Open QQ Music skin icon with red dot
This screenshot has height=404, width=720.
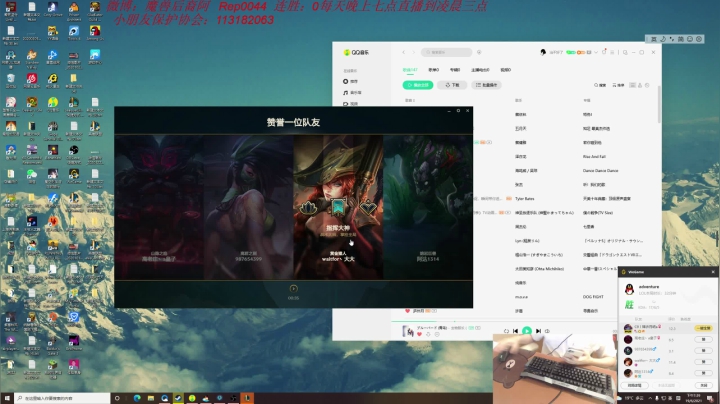(x=604, y=52)
